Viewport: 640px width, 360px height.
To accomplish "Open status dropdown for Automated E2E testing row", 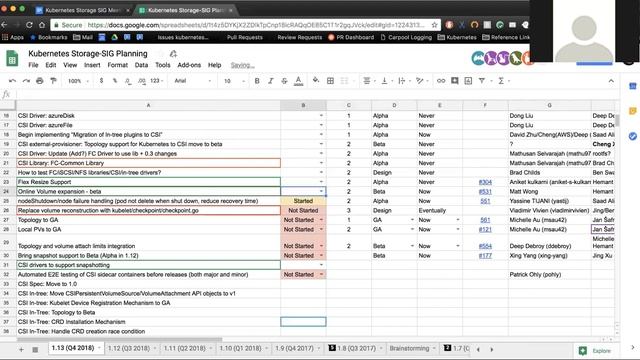I will pyautogui.click(x=321, y=275).
